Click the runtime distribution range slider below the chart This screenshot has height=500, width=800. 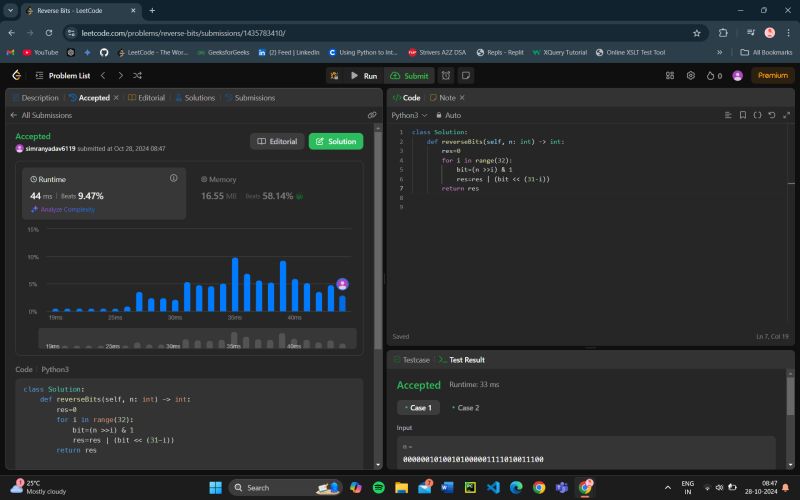(x=197, y=339)
